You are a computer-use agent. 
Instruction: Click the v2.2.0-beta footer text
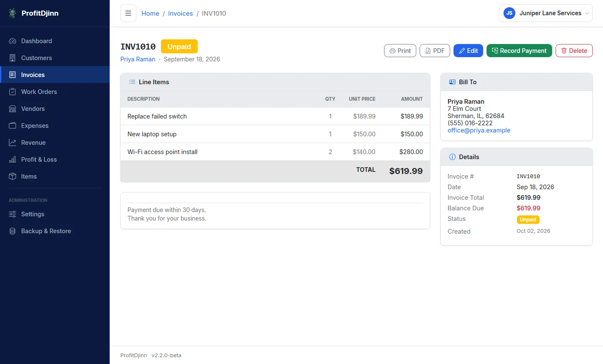pos(166,356)
